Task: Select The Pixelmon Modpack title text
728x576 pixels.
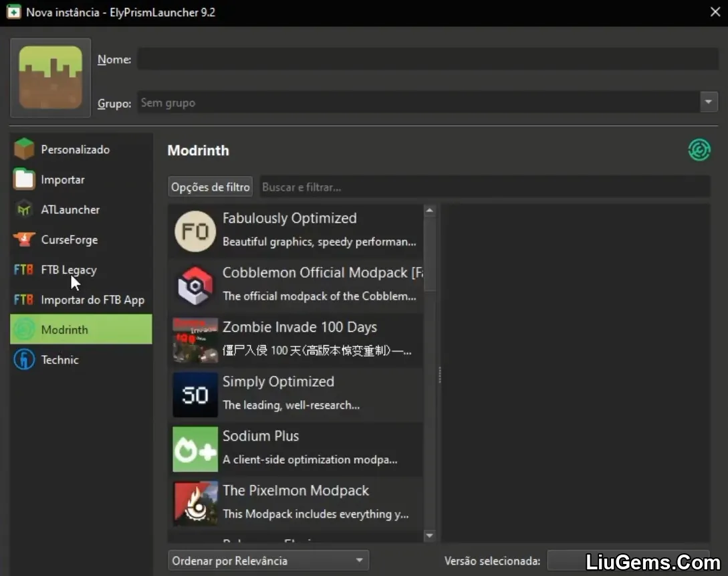Action: coord(295,490)
